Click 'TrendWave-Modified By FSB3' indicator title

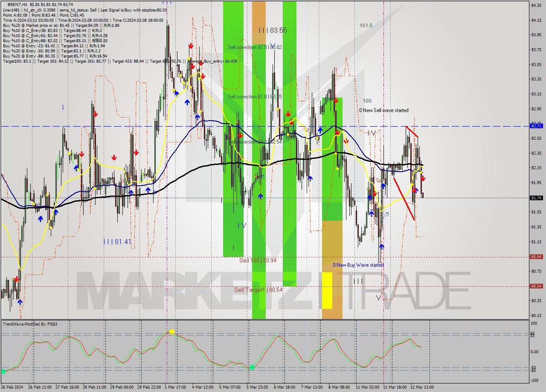(30, 324)
